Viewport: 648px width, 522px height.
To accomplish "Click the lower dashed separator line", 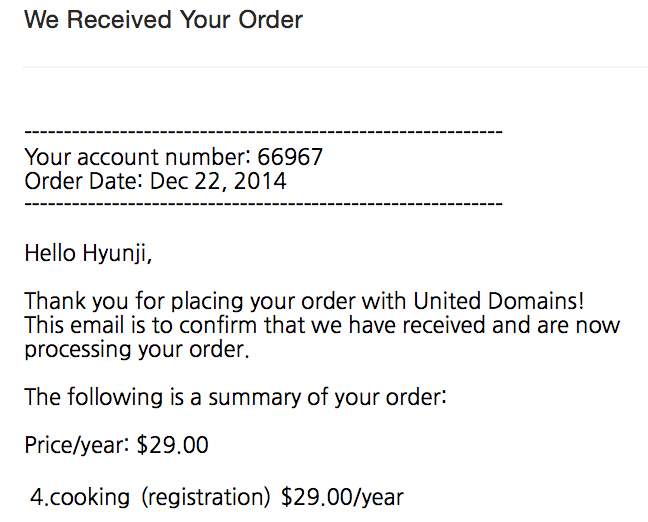I will (x=264, y=204).
